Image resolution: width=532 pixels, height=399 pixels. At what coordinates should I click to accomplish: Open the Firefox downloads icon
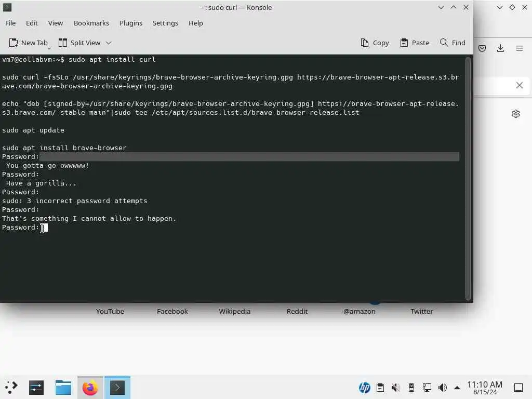500,48
